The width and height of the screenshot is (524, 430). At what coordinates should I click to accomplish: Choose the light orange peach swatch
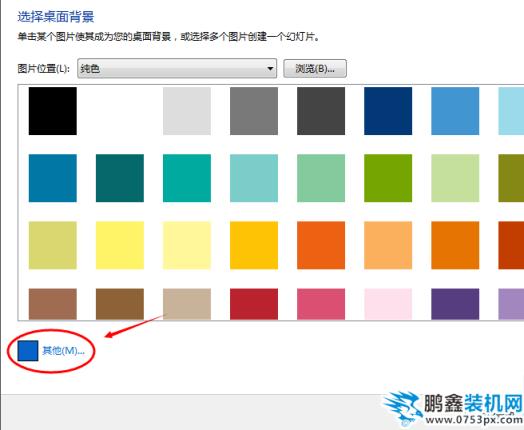point(388,245)
